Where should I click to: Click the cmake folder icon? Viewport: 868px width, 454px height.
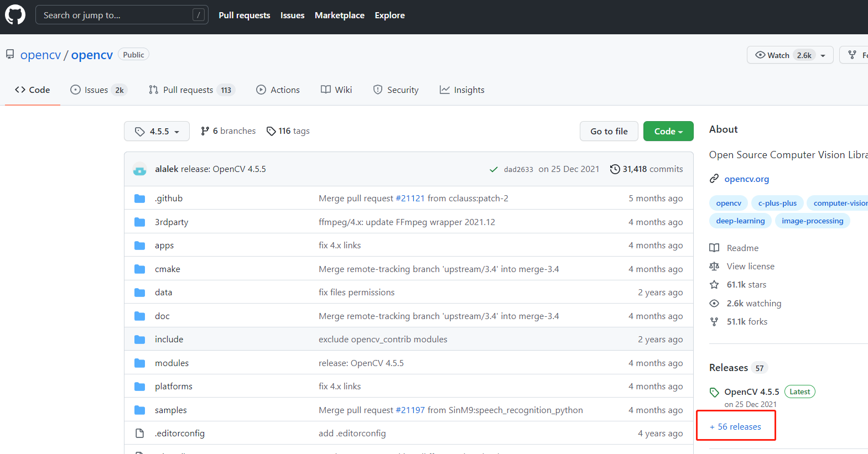140,269
